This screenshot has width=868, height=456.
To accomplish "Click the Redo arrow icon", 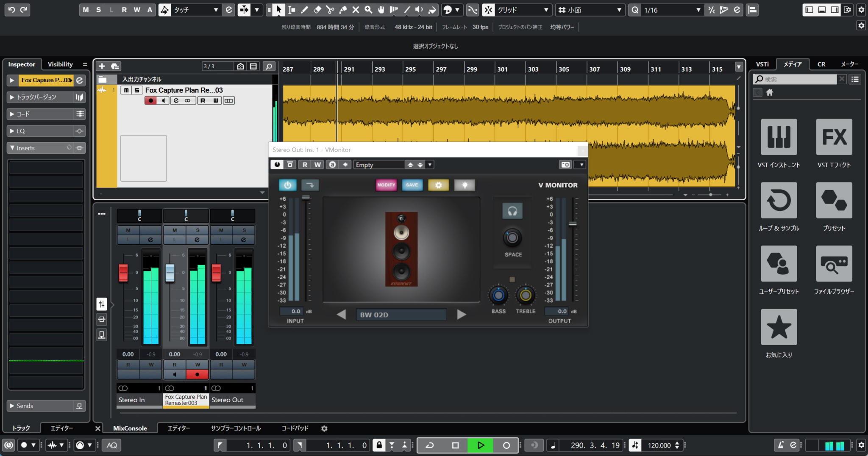I will (x=24, y=10).
